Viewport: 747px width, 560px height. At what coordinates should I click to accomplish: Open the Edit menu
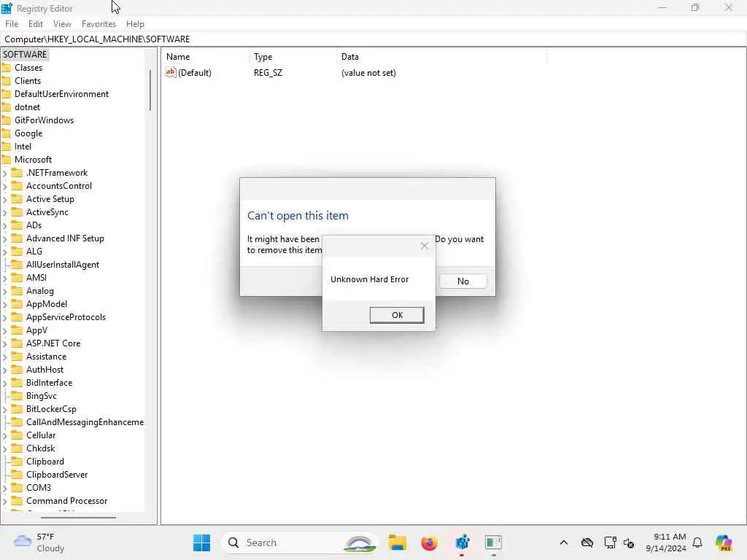[x=35, y=24]
